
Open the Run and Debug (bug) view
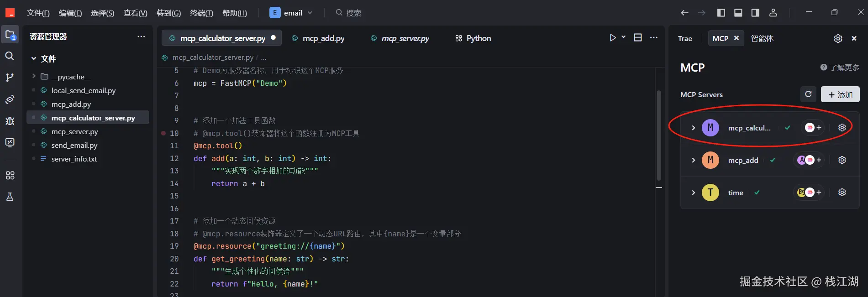[10, 121]
